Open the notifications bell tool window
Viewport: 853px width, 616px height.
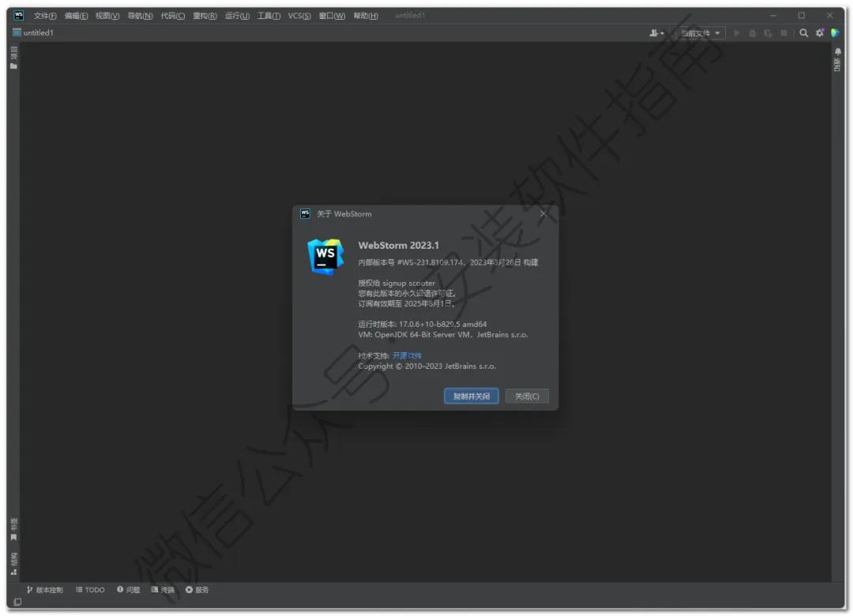click(x=838, y=59)
